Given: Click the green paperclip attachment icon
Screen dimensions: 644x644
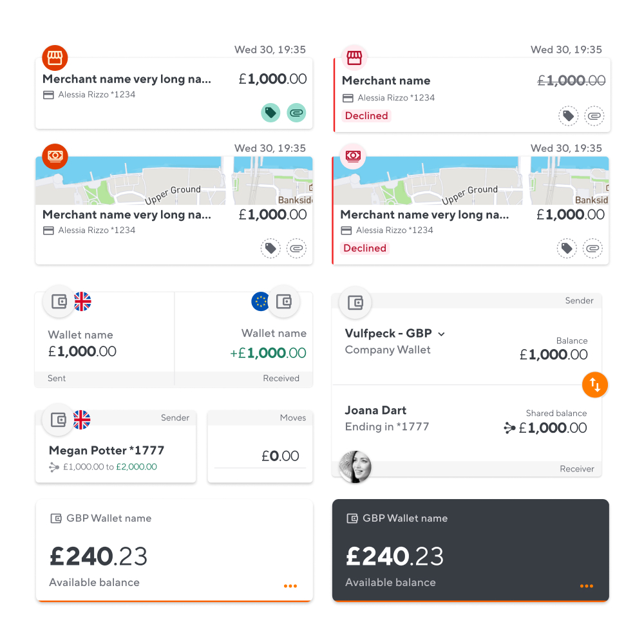Looking at the screenshot, I should pyautogui.click(x=296, y=113).
